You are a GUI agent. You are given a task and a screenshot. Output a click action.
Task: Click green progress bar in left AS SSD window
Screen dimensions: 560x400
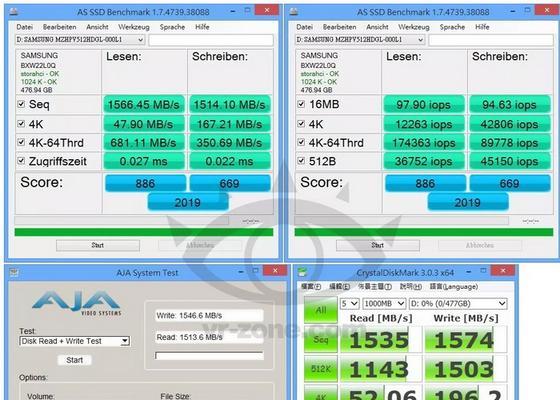144,232
